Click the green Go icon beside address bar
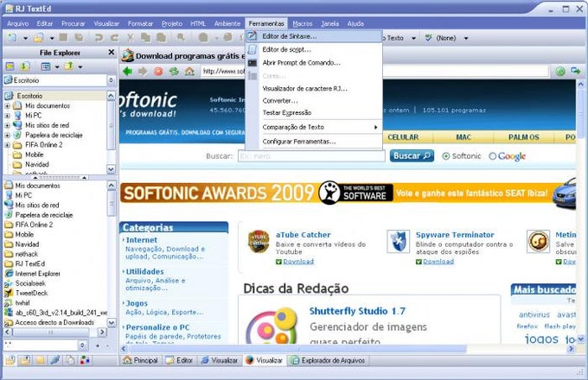 (560, 71)
